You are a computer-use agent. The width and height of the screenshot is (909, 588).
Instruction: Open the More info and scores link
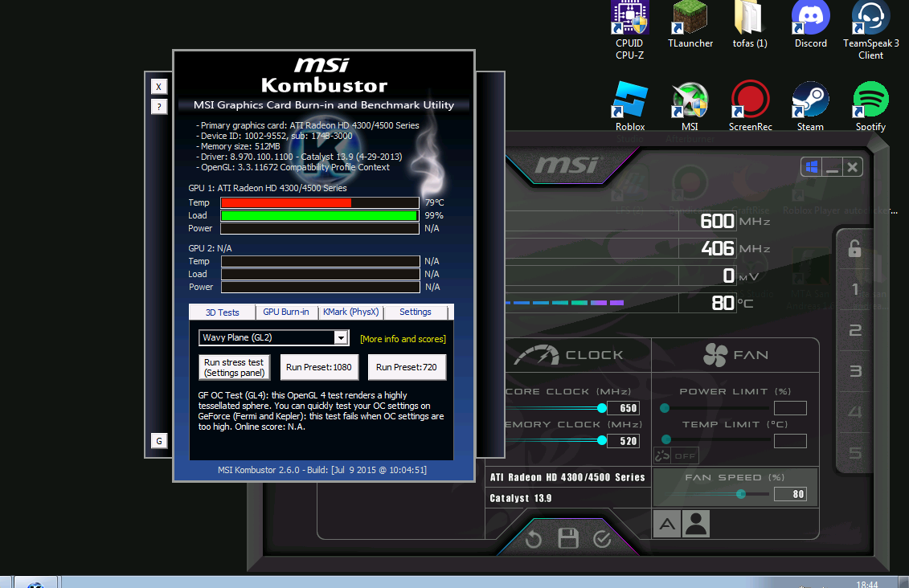coord(403,339)
